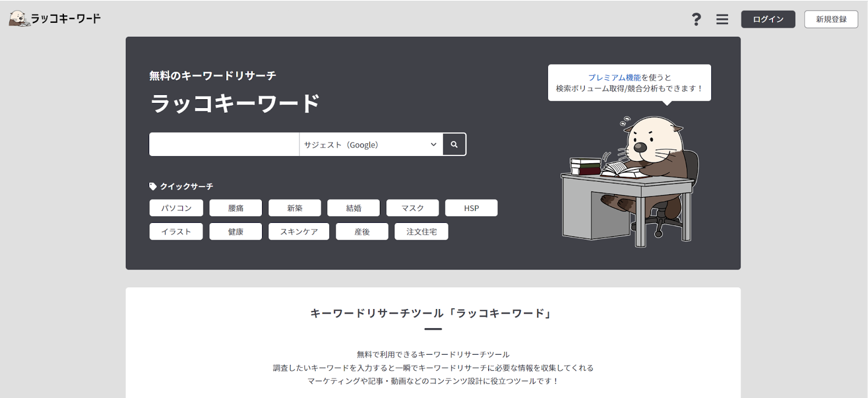Select quick search 結婚
The width and height of the screenshot is (868, 398).
(354, 208)
